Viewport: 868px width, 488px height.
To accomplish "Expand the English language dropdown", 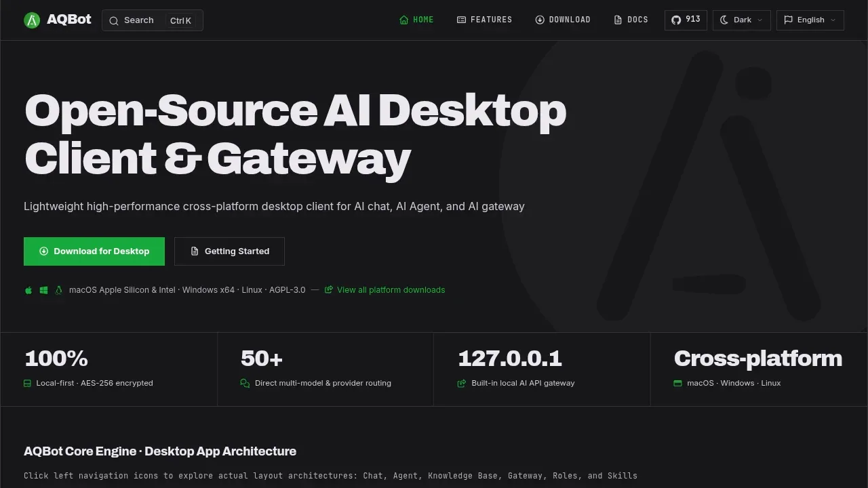I will click(x=810, y=20).
